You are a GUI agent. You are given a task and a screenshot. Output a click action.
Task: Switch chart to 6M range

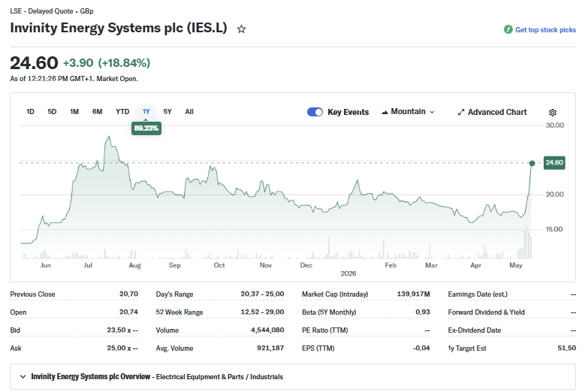coord(97,112)
